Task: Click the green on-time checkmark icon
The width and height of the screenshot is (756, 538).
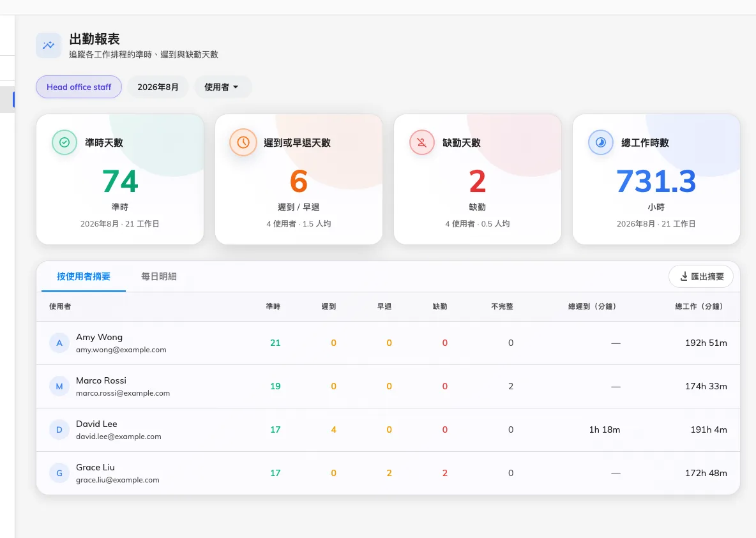Action: (64, 143)
